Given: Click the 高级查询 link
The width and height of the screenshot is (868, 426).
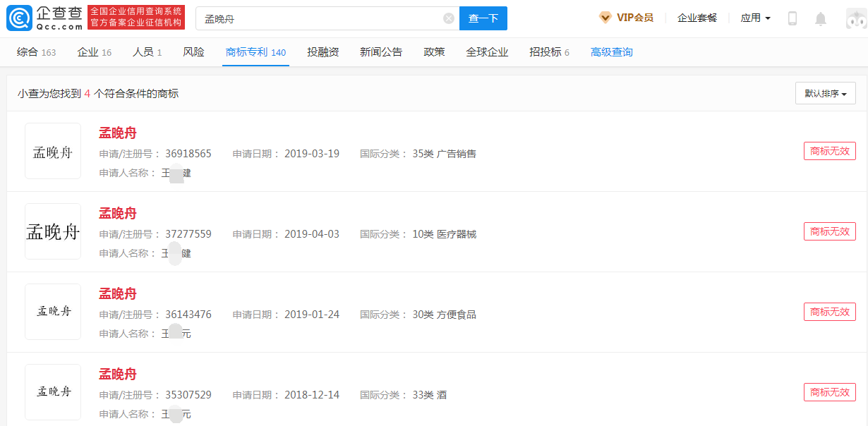Looking at the screenshot, I should (613, 51).
